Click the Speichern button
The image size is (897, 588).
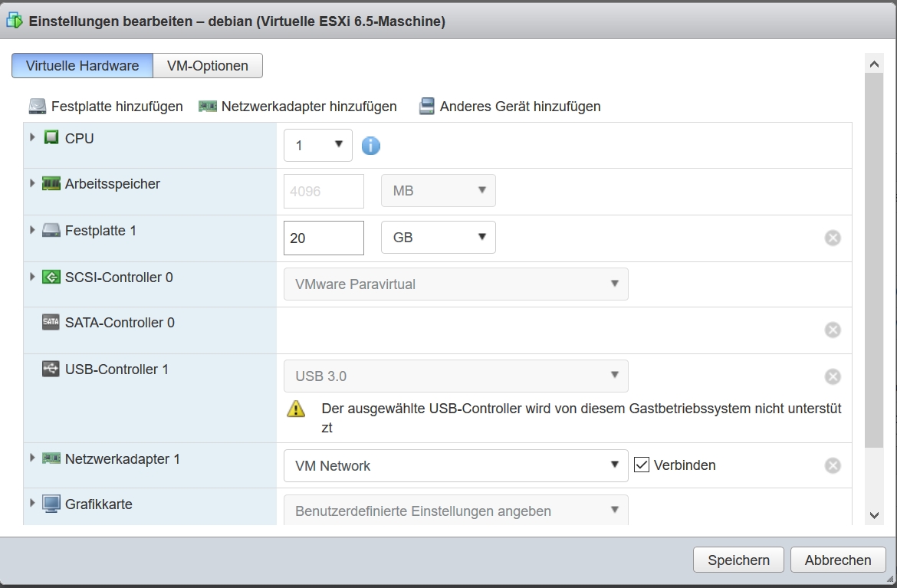(738, 560)
